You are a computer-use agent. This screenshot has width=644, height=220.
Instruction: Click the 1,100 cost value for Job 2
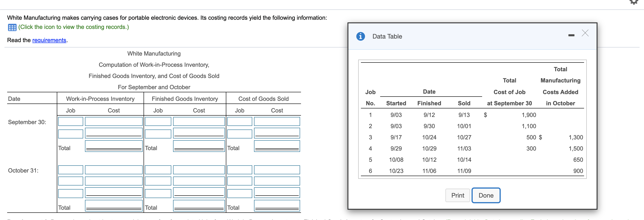[529, 126]
